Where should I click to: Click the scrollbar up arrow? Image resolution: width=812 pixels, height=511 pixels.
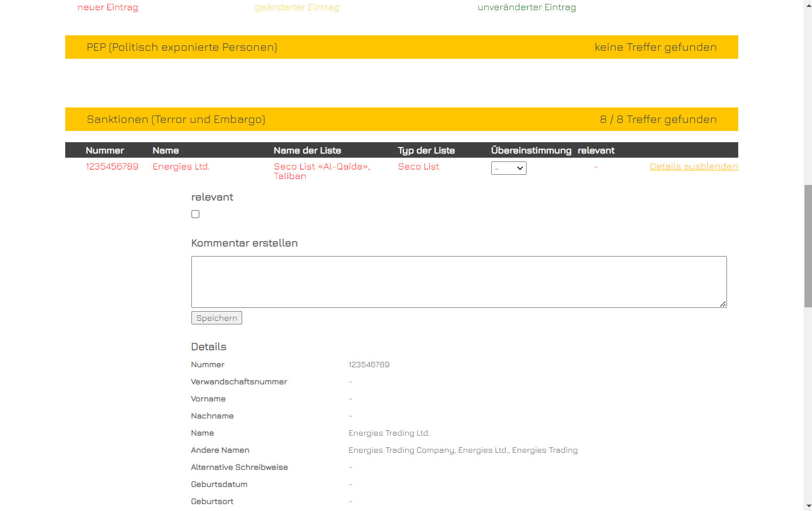[808, 5]
